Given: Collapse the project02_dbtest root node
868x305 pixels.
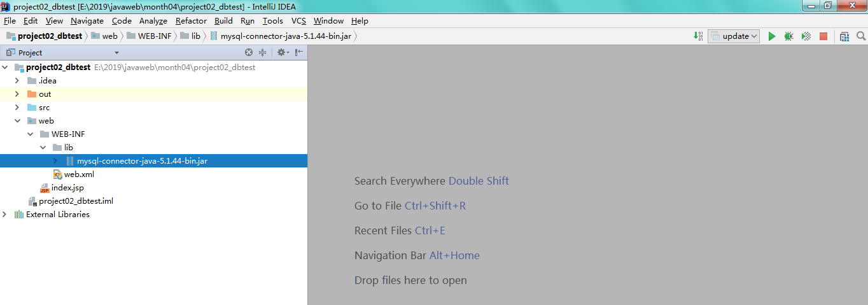Looking at the screenshot, I should pyautogui.click(x=5, y=67).
